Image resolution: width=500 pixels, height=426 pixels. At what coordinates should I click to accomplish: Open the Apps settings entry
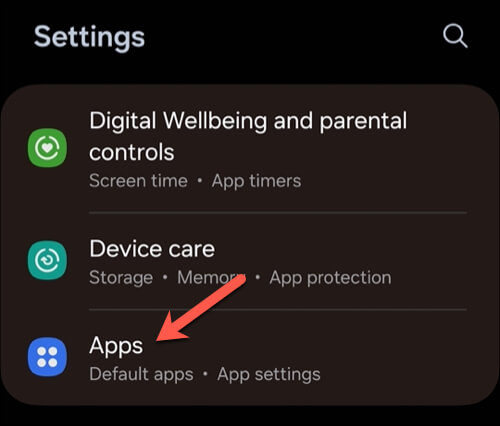(250, 357)
